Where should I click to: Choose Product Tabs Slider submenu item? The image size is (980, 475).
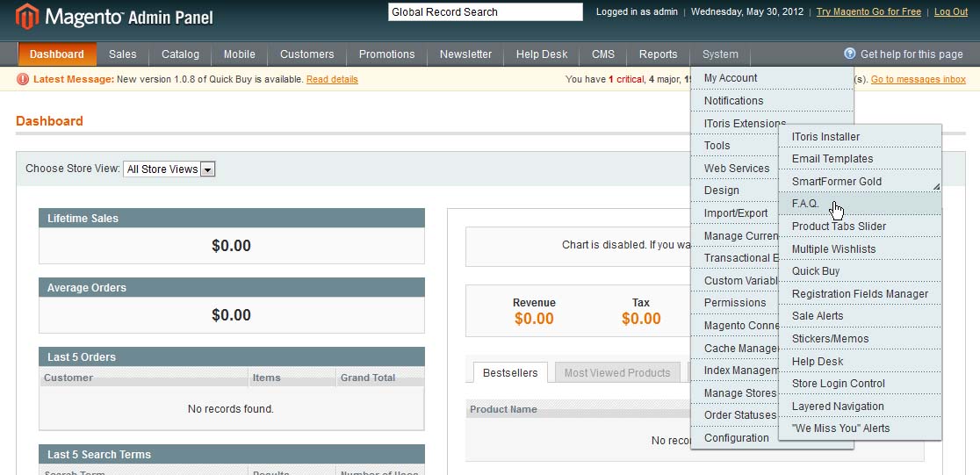point(860,227)
